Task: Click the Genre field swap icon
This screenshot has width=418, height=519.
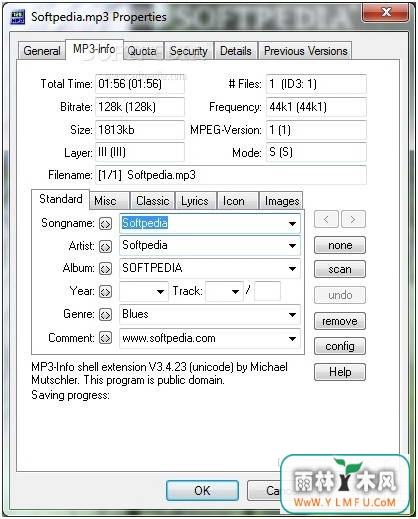Action: [x=105, y=315]
